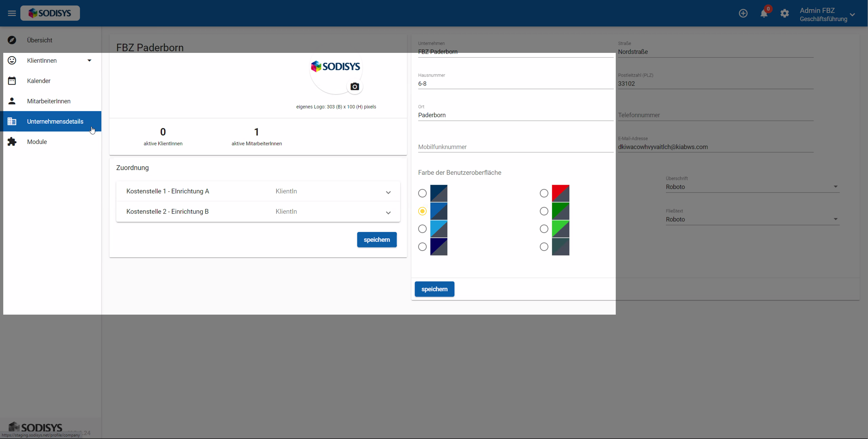Click the add plus circle icon
868x439 pixels.
pyautogui.click(x=743, y=13)
